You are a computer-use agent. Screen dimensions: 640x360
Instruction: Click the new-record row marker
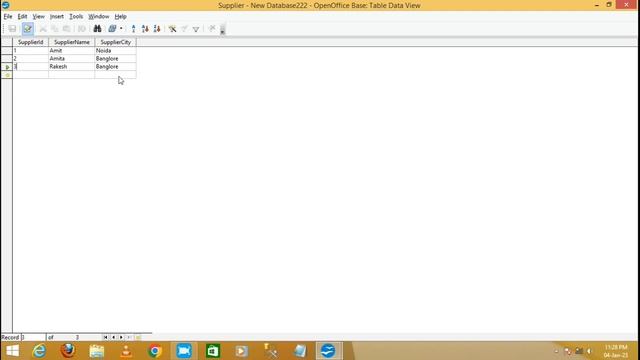[7, 75]
